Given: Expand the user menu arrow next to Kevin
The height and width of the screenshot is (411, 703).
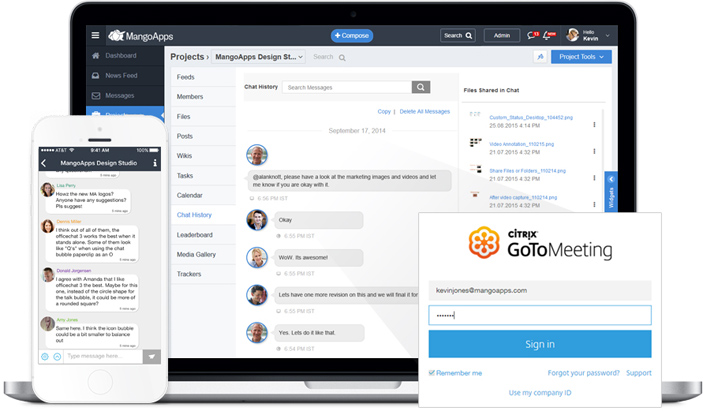Looking at the screenshot, I should point(608,35).
